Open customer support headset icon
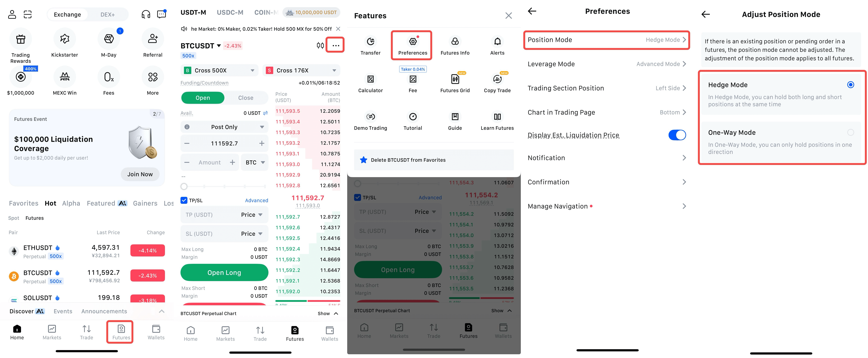Image resolution: width=868 pixels, height=358 pixels. pos(146,14)
